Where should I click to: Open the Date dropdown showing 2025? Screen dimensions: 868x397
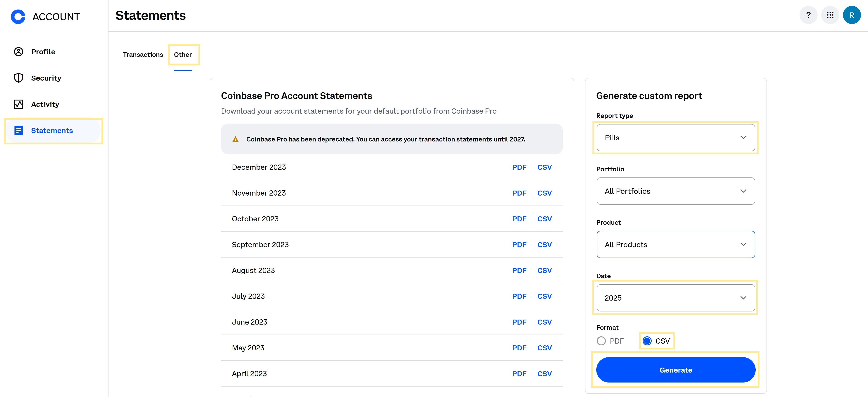point(676,298)
